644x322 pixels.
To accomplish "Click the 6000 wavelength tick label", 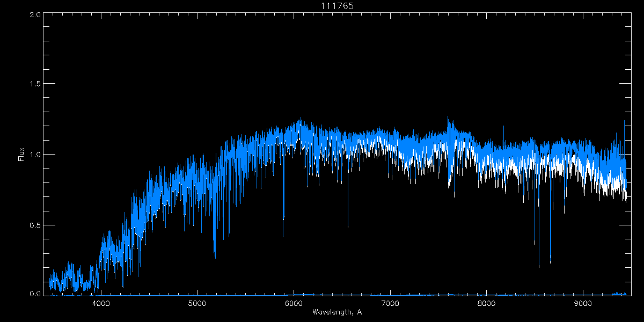I will click(x=294, y=303).
